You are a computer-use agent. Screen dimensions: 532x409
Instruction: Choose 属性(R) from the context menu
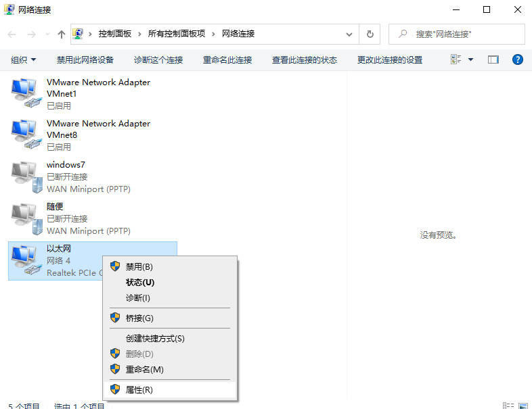point(139,390)
